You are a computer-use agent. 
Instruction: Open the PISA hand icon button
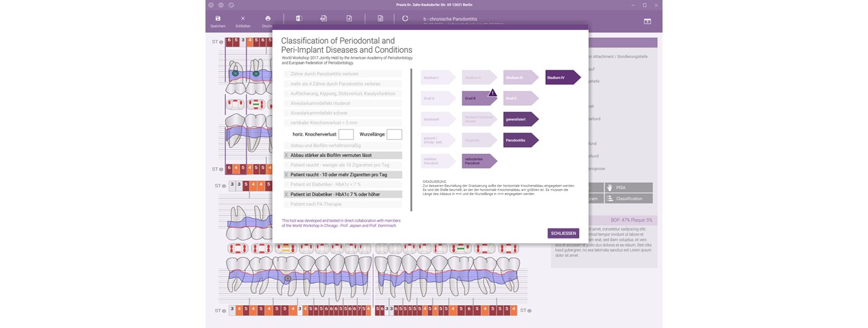pyautogui.click(x=629, y=187)
